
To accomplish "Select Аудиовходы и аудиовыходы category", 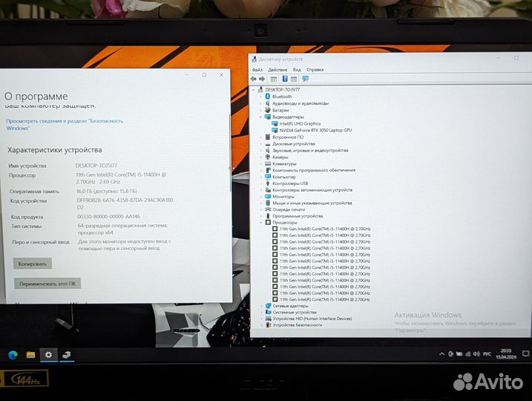I will pos(301,103).
